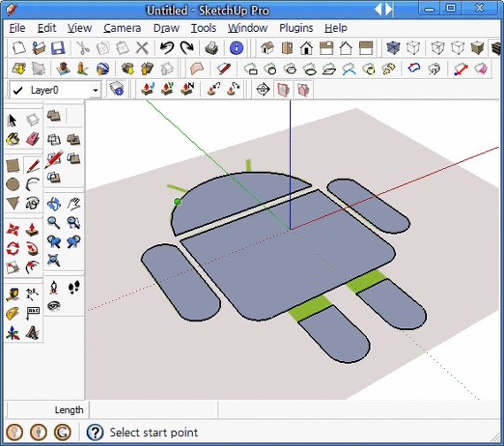
Task: Open Layer Manager icon
Action: click(117, 89)
